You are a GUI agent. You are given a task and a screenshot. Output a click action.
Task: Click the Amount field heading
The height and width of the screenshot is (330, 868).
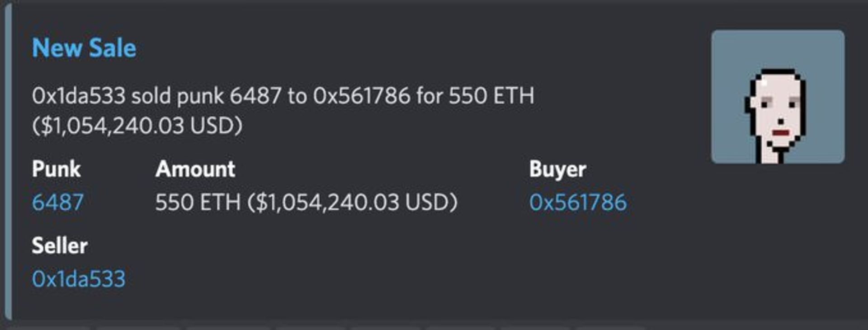pos(195,170)
